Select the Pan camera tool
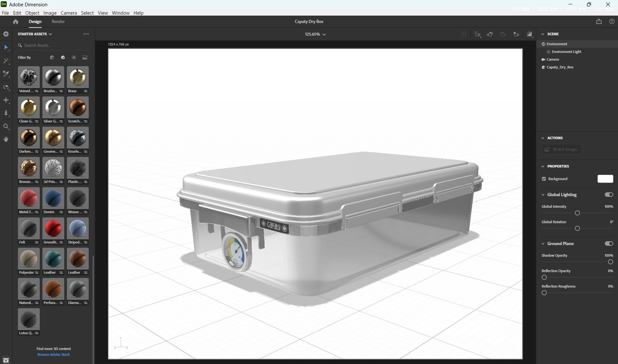 coord(6,100)
